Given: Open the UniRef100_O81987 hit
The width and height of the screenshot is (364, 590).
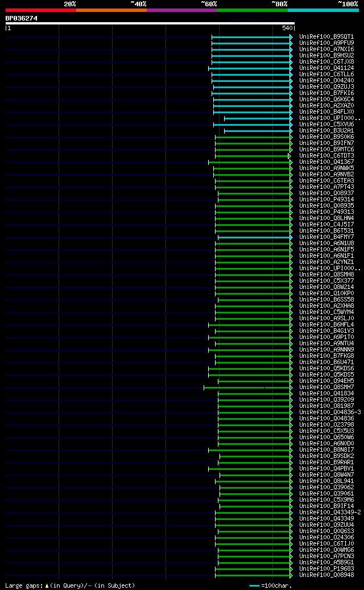Looking at the screenshot, I should pyautogui.click(x=326, y=406).
